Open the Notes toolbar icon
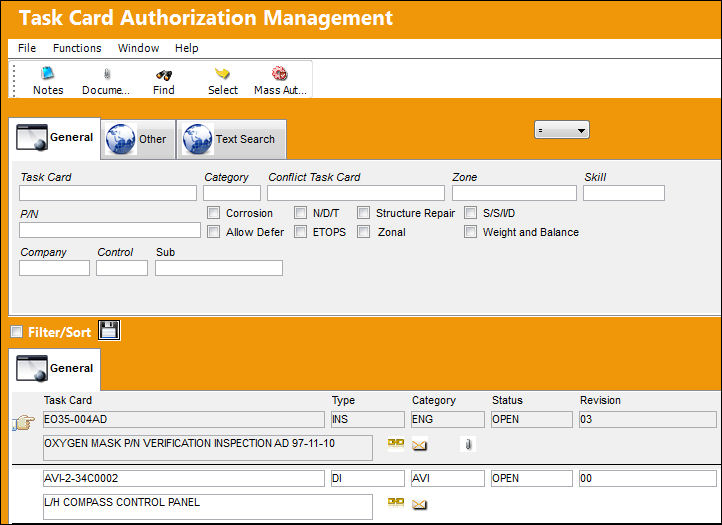This screenshot has height=525, width=722. coord(47,73)
